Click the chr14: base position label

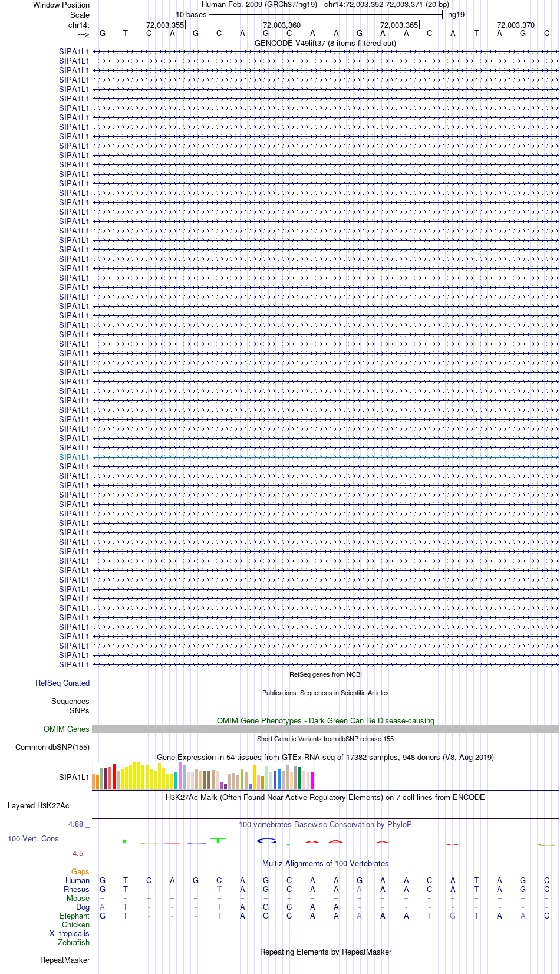click(x=79, y=25)
